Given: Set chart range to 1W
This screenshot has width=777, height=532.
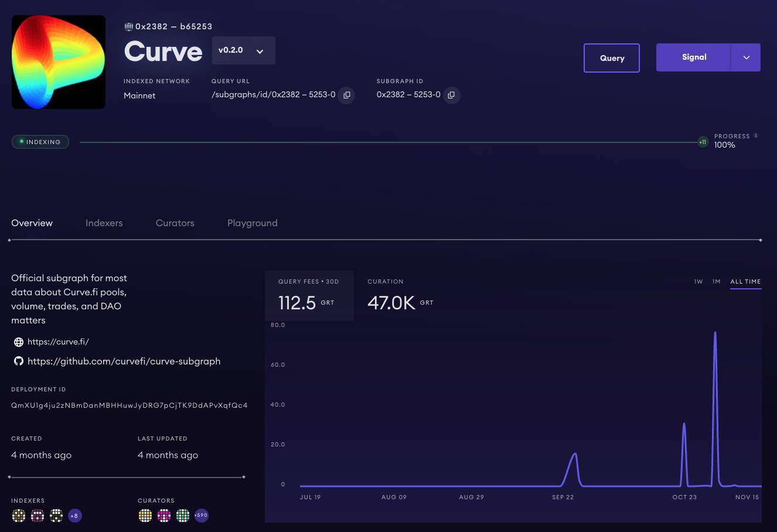Looking at the screenshot, I should point(698,282).
